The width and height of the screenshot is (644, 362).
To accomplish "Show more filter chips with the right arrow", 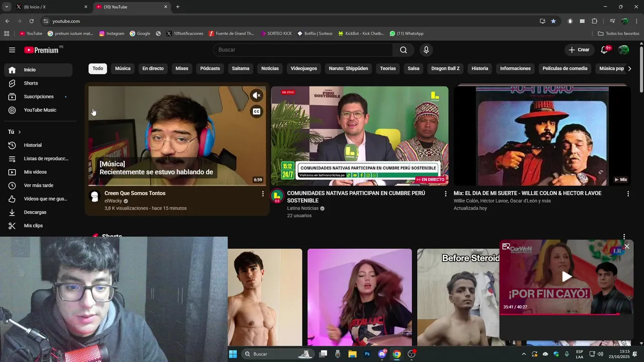I will point(629,69).
